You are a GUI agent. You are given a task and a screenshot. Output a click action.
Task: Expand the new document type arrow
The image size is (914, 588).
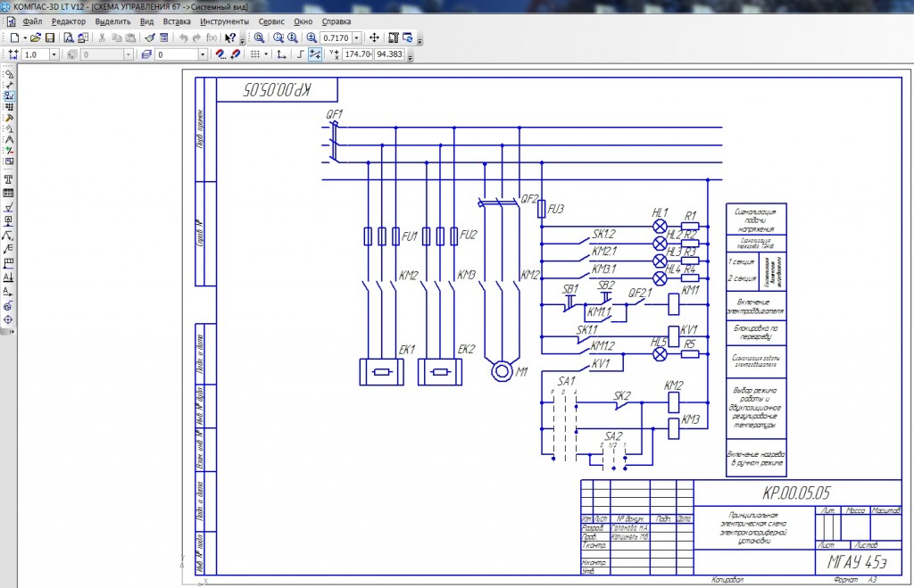tap(25, 37)
